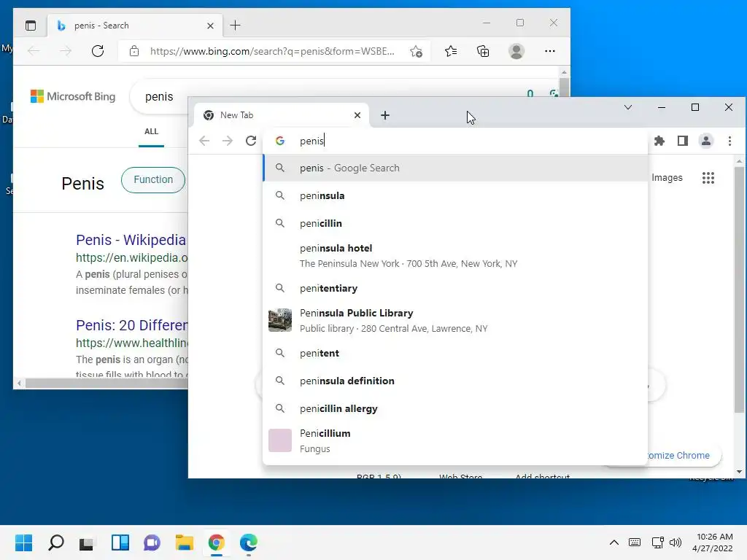Click the Google Search top suggestion

[x=455, y=168]
